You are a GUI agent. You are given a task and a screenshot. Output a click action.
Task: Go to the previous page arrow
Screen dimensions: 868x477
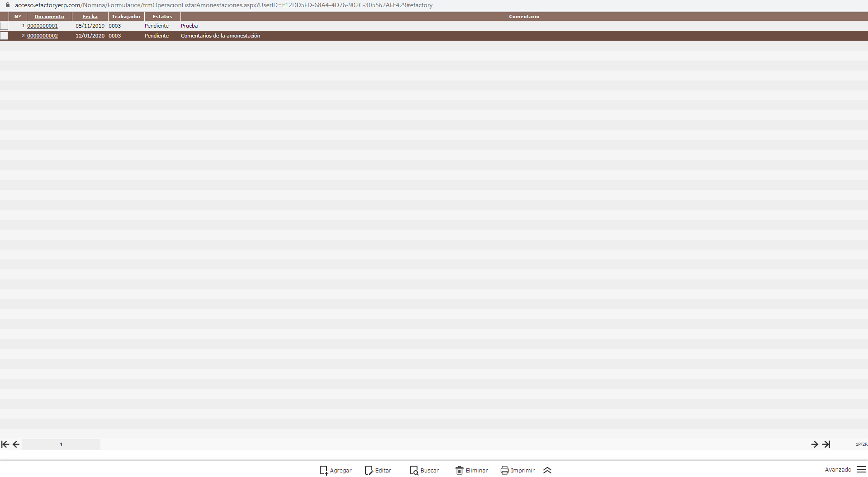click(16, 444)
